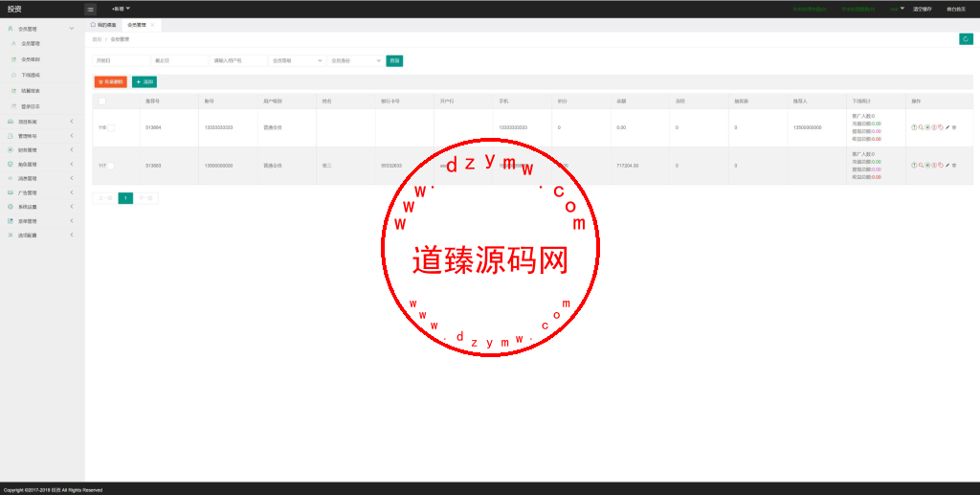
Task: Check the checkbox for row 116
Action: point(111,127)
